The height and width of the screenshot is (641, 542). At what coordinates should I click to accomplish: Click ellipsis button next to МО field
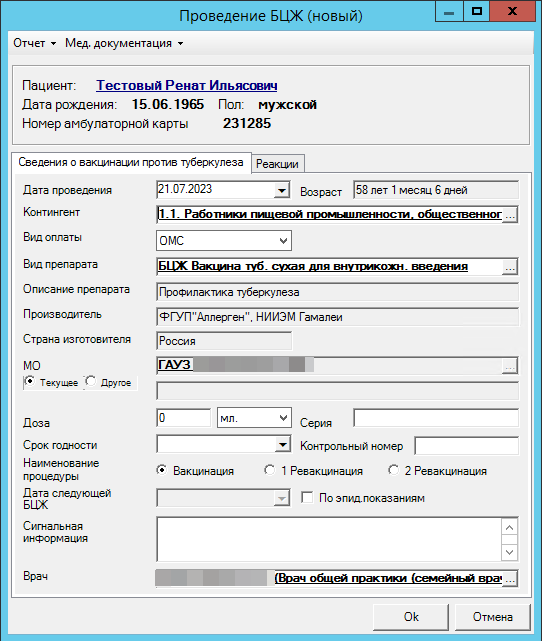click(x=510, y=366)
